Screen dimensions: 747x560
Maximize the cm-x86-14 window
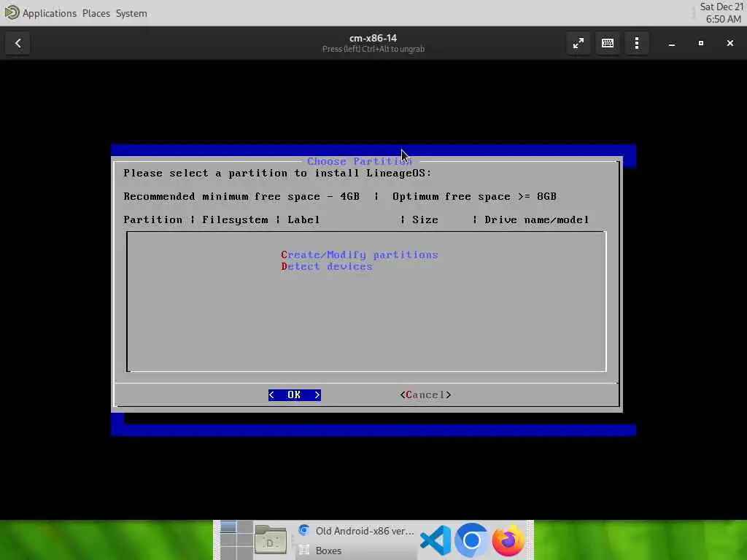click(x=701, y=43)
